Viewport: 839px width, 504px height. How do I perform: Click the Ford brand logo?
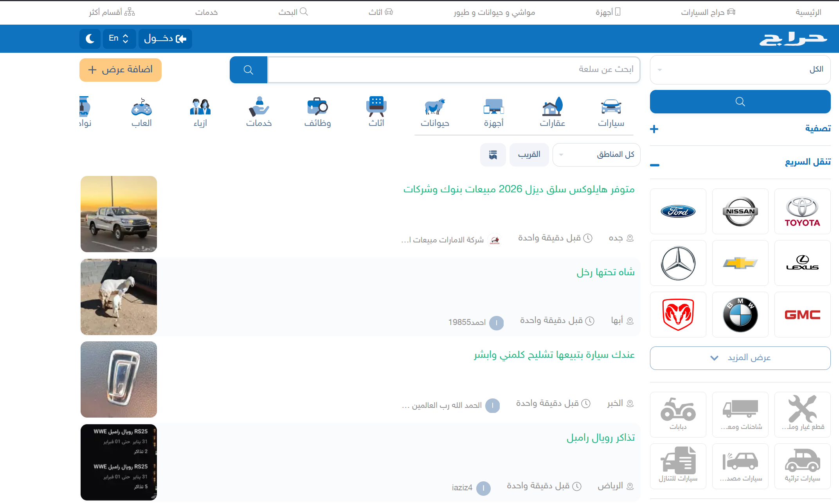[x=678, y=212]
